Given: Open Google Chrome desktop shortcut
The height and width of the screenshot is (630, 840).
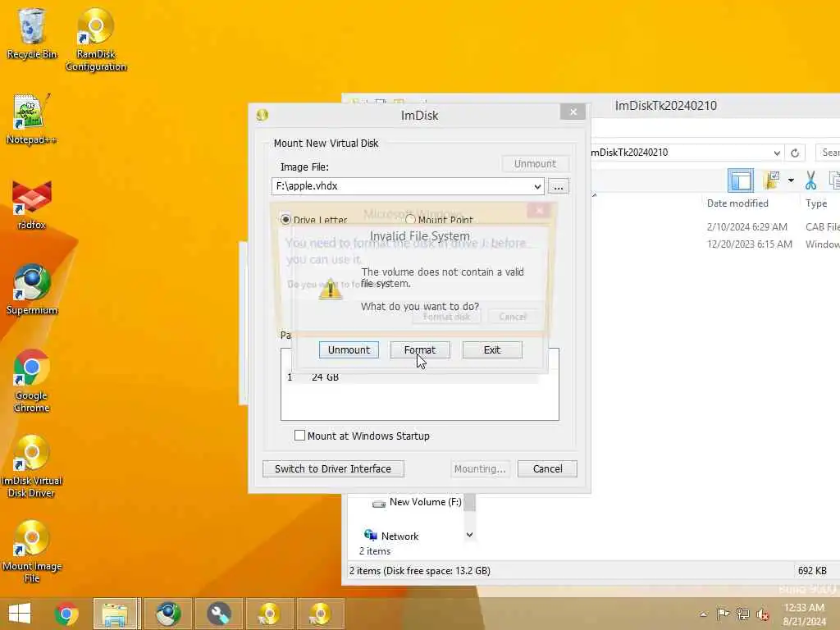Looking at the screenshot, I should coord(32,381).
